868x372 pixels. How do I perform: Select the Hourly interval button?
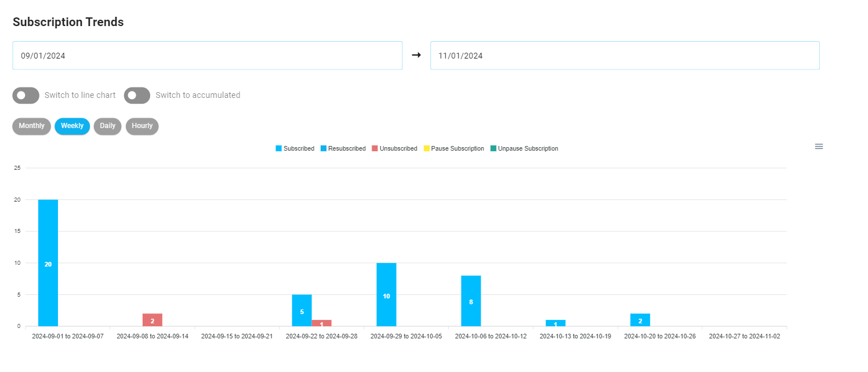[x=142, y=126]
